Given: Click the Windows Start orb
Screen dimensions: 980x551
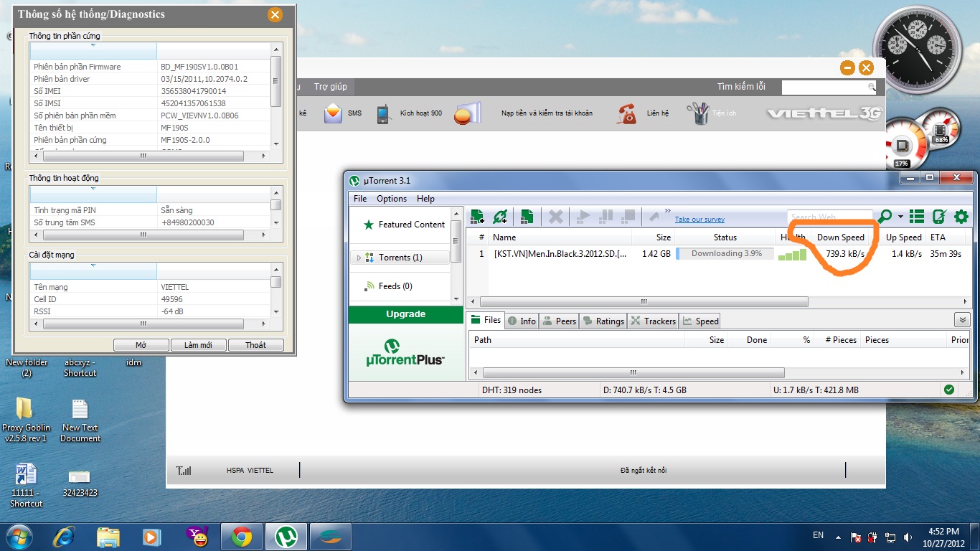Looking at the screenshot, I should 19,536.
